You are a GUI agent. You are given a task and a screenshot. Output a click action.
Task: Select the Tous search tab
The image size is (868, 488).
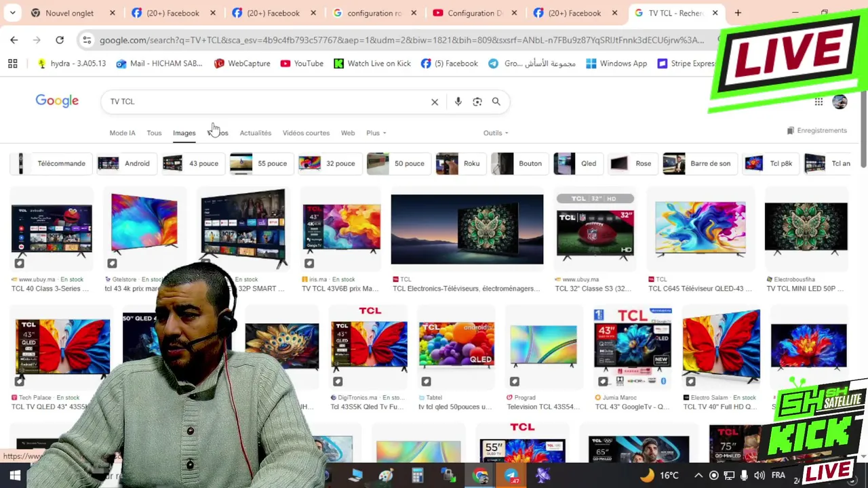click(154, 133)
